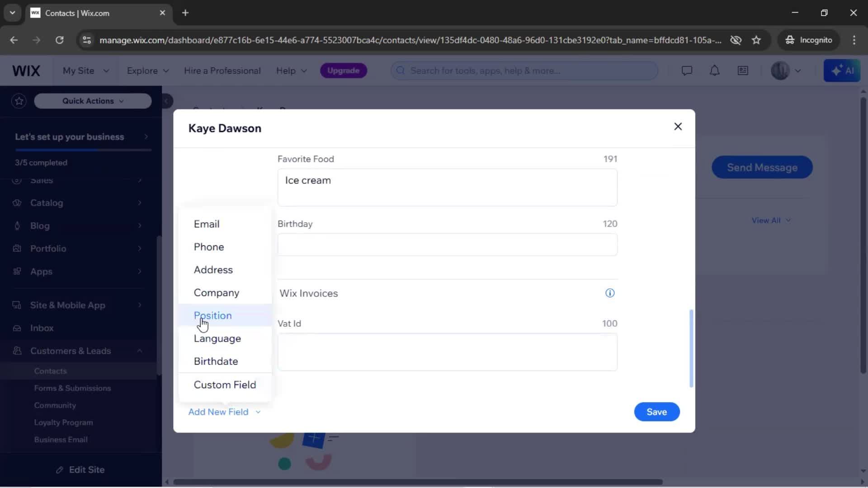Viewport: 868px width, 488px height.
Task: Click the site information icon in the address bar
Action: [86, 40]
